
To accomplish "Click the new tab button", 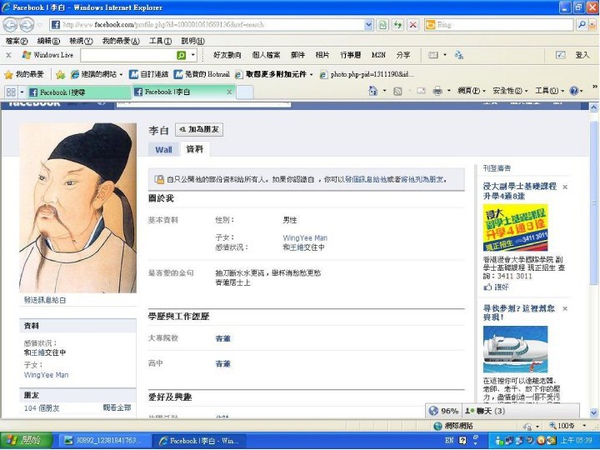I will 245,92.
